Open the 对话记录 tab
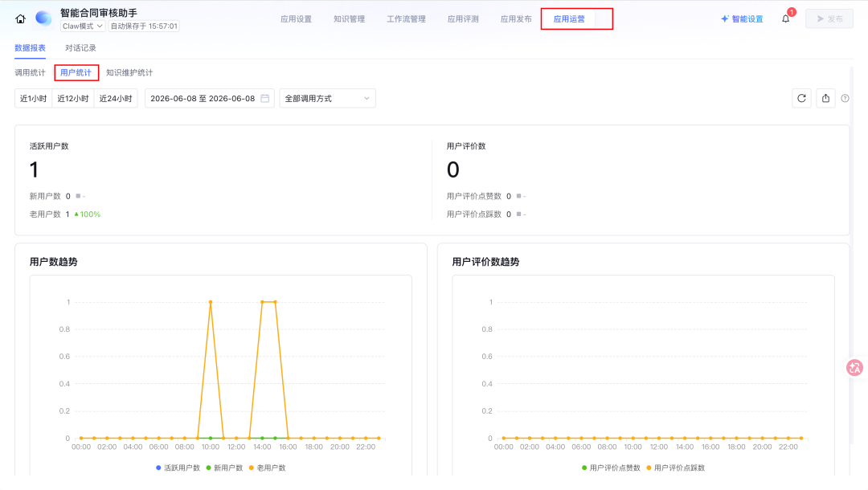This screenshot has width=868, height=490. point(80,48)
